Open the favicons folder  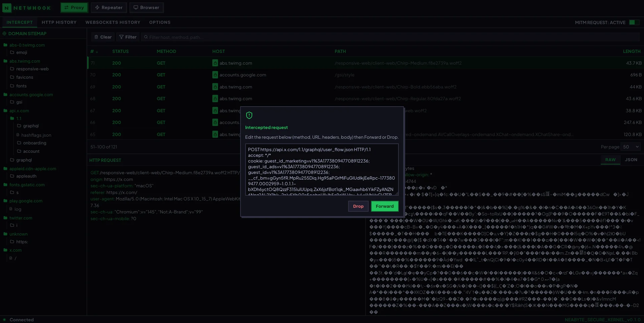coord(21,77)
